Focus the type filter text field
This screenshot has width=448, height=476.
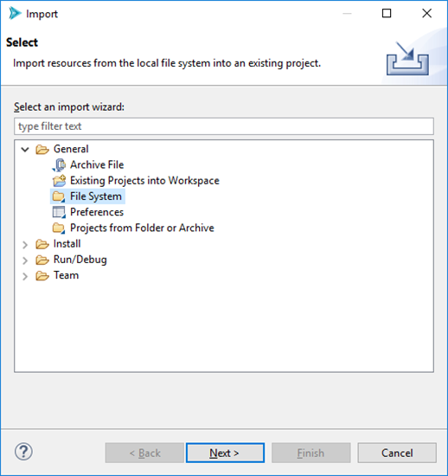(x=224, y=126)
